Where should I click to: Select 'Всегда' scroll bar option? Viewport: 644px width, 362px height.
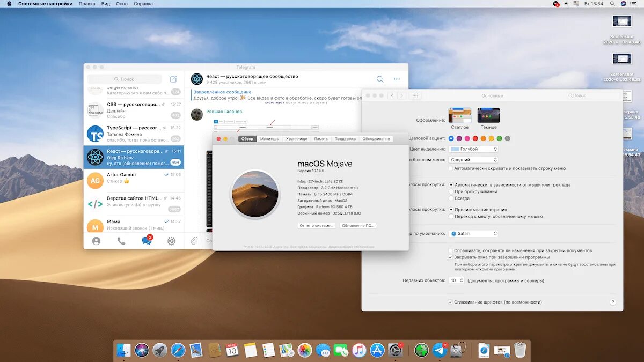coord(451,198)
